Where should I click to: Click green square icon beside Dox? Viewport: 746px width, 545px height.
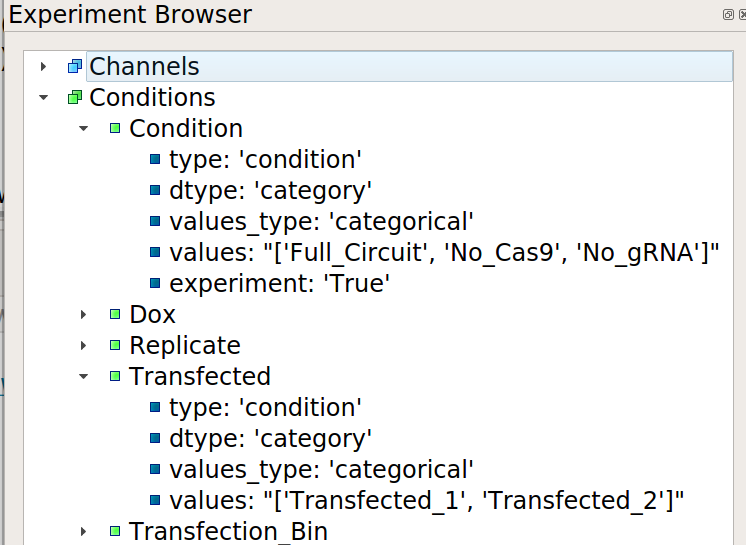(x=115, y=314)
